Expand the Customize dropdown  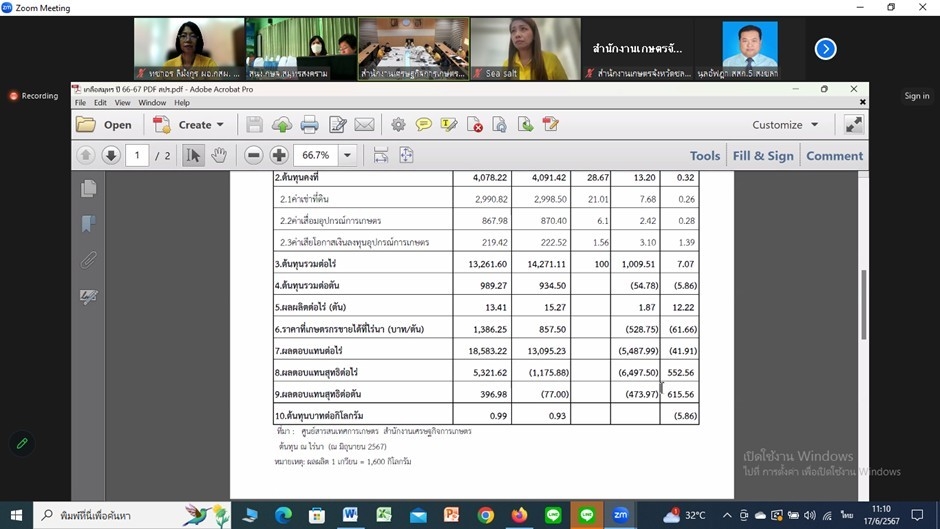(785, 125)
